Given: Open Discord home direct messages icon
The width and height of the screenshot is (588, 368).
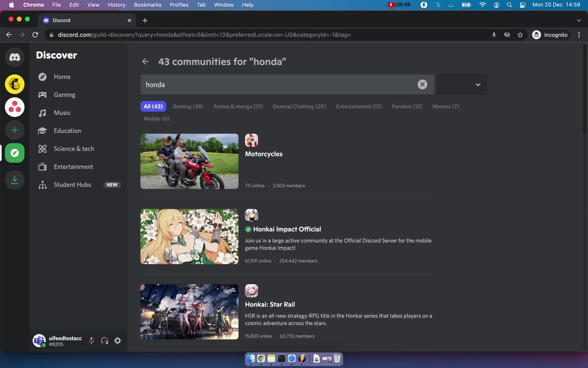Looking at the screenshot, I should click(x=14, y=57).
